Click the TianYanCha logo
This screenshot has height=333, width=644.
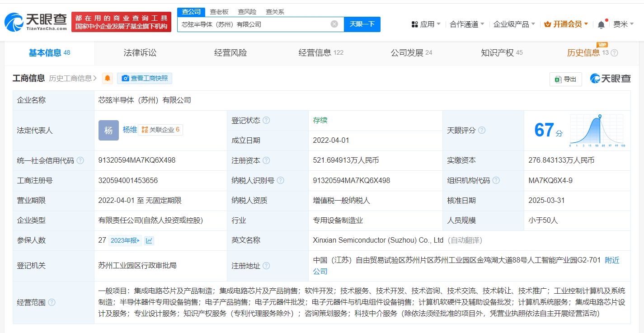click(x=36, y=22)
